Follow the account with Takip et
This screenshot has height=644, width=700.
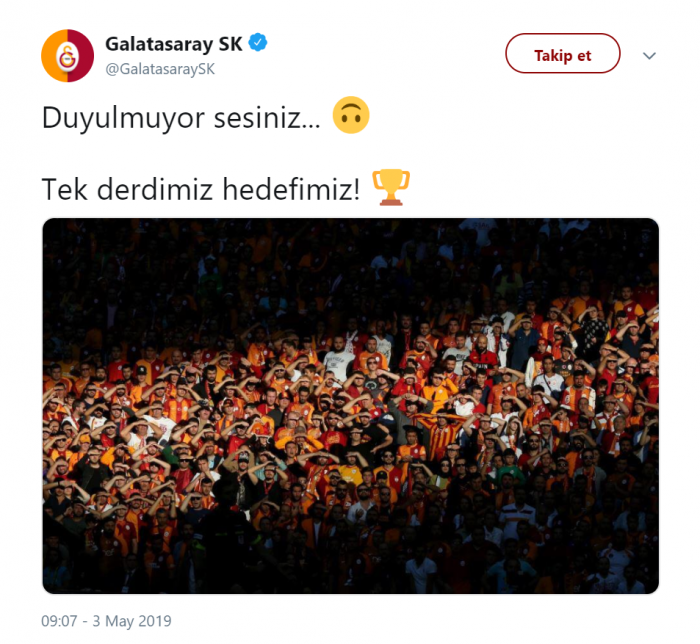(x=562, y=53)
